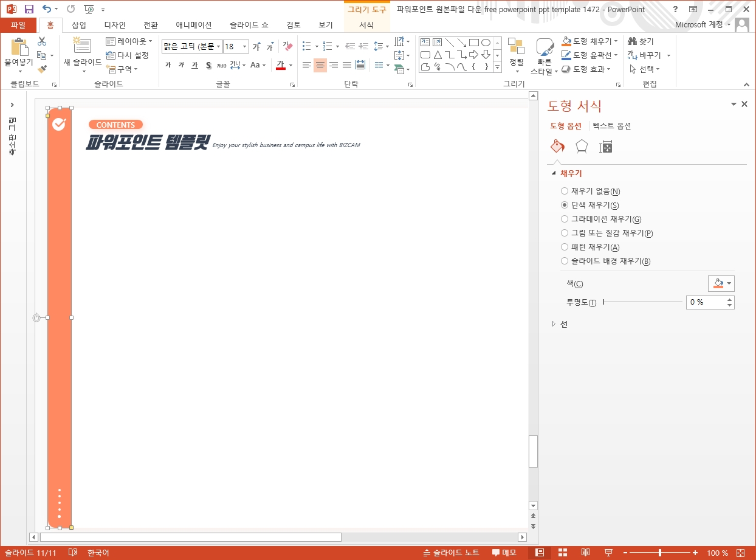Click the center align paragraph icon

tap(320, 65)
